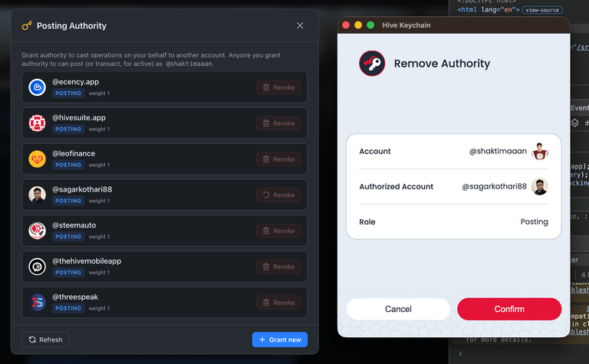Click the spinner icon in @sagarkothari88 Revoke button

pyautogui.click(x=266, y=195)
